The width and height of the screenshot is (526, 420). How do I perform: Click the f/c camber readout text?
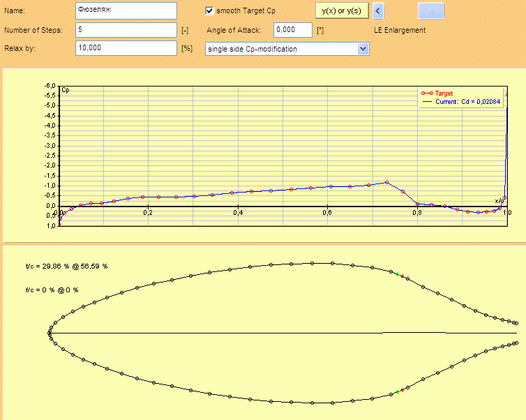click(x=52, y=289)
